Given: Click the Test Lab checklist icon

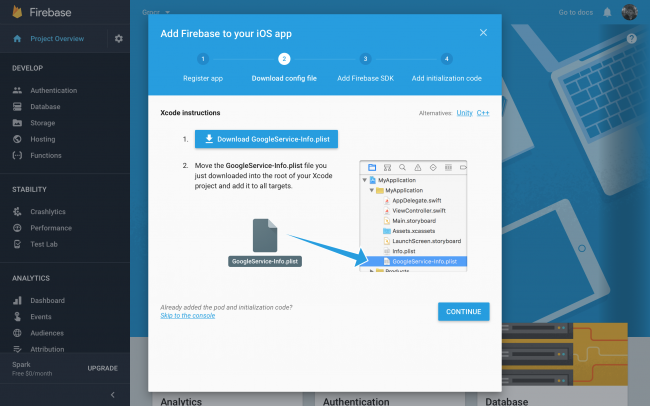Looking at the screenshot, I should [17, 244].
